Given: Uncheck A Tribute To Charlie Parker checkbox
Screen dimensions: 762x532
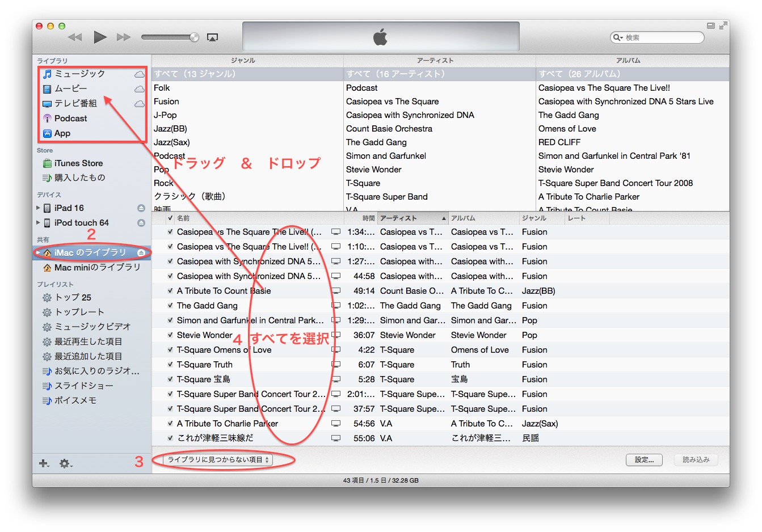Looking at the screenshot, I should point(170,424).
